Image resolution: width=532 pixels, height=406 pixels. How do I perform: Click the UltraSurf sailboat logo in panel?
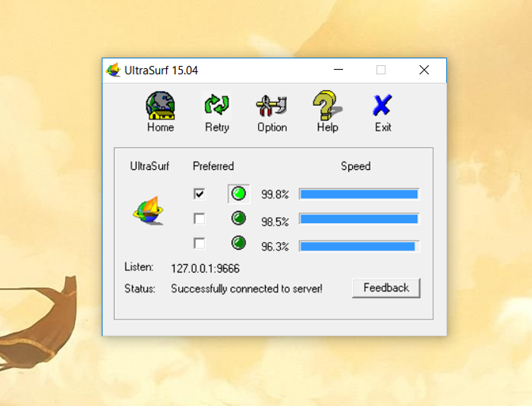[149, 211]
